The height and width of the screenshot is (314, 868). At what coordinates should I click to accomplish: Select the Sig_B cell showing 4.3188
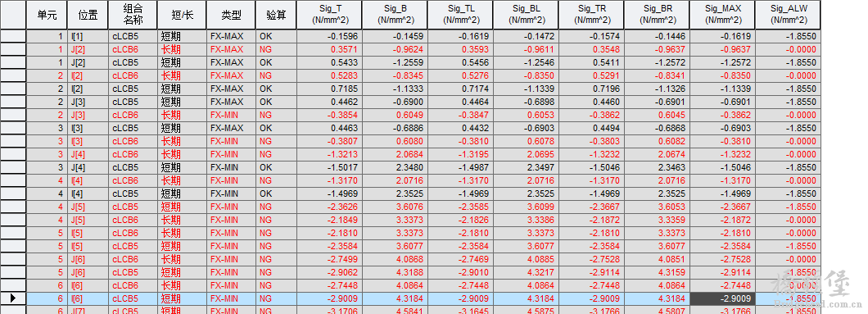[395, 272]
